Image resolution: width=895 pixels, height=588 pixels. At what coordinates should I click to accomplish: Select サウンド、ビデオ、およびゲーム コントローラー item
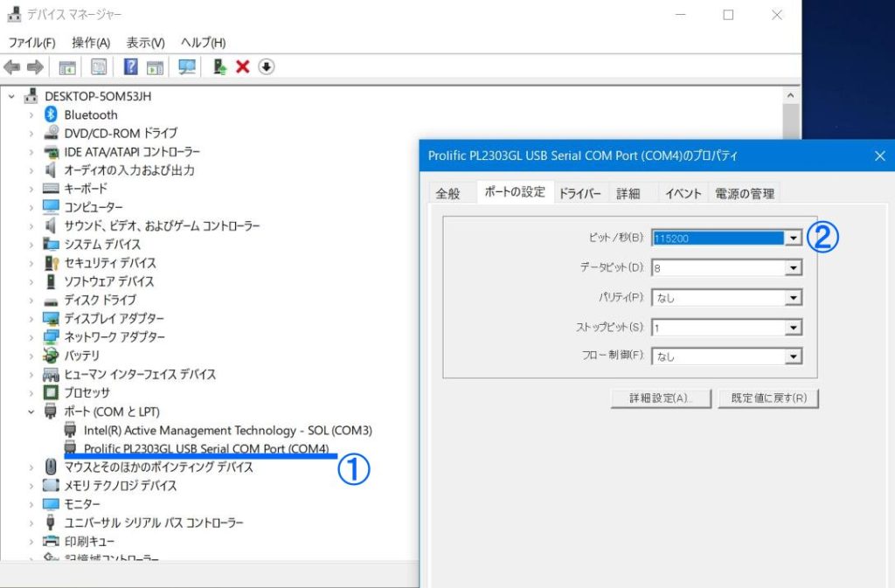(162, 225)
